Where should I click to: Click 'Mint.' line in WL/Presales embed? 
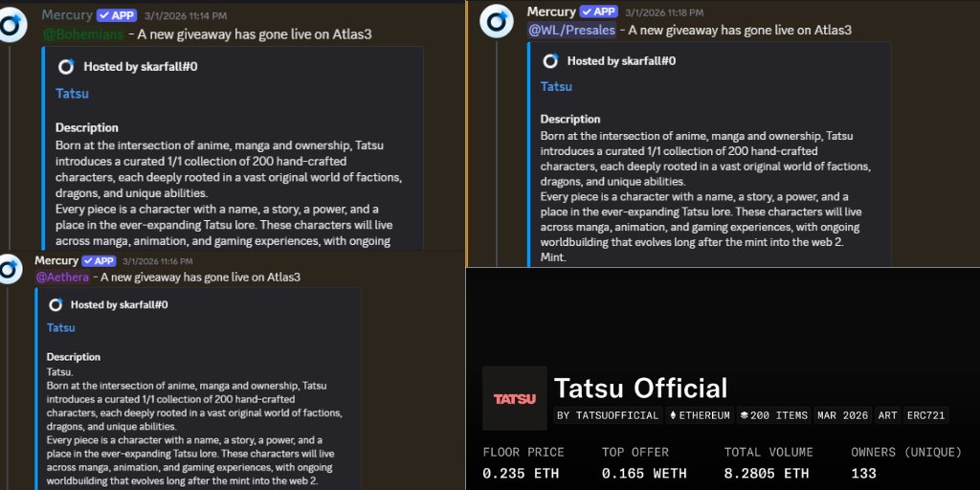click(x=553, y=256)
